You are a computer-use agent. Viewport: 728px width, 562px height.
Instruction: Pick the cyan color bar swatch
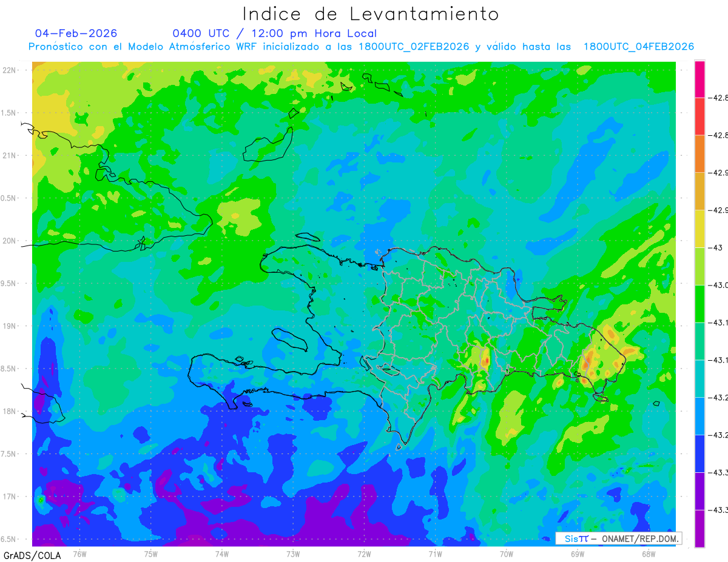[x=699, y=378]
